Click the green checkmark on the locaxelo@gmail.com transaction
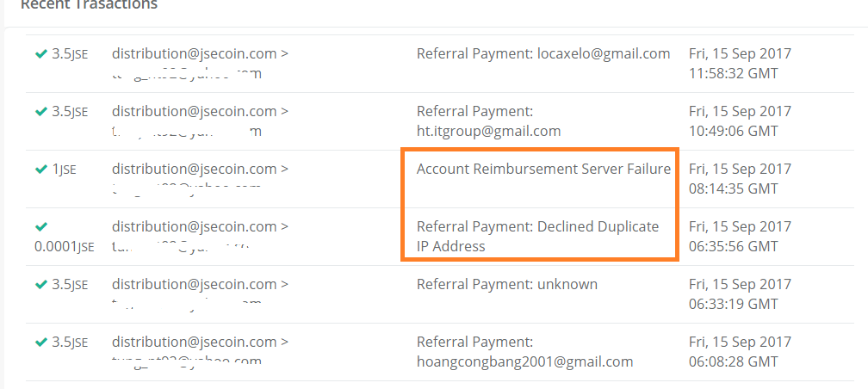The width and height of the screenshot is (868, 389). [41, 54]
